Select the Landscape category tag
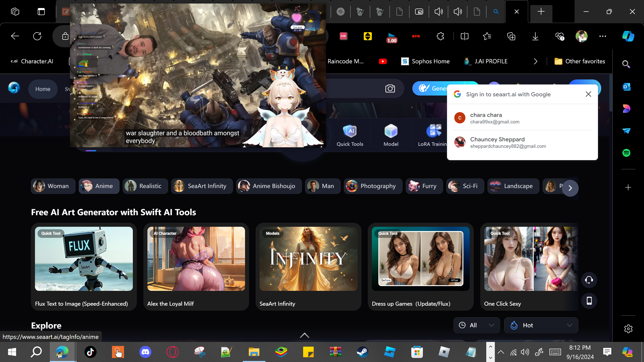 pyautogui.click(x=513, y=186)
